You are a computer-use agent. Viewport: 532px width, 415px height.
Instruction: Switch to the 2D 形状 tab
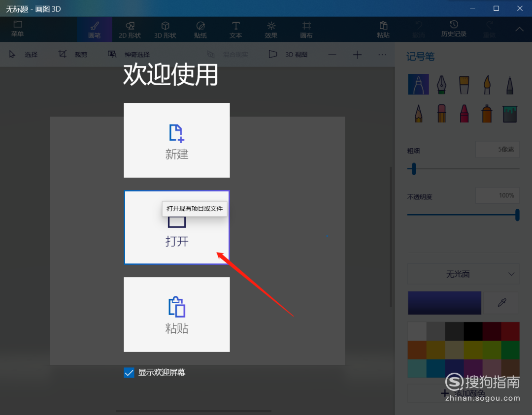(130, 30)
